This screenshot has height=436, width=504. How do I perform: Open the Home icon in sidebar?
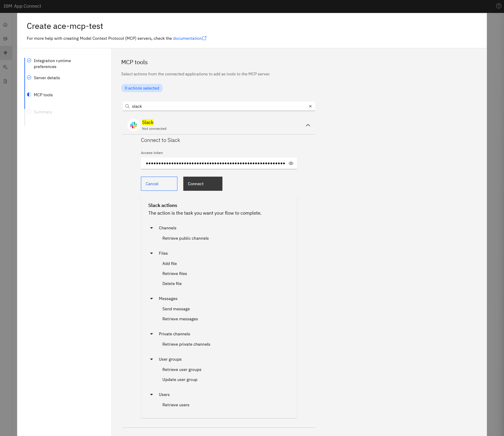(5, 25)
